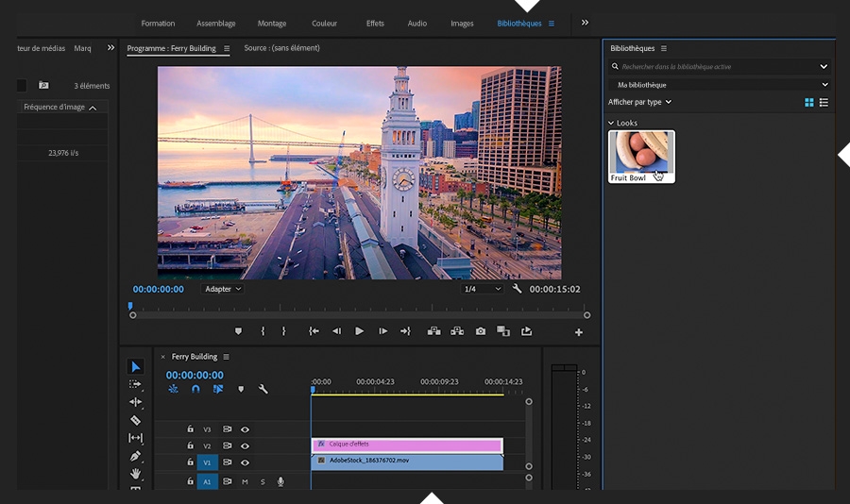
Task: Toggle the lock on track V3
Action: pyautogui.click(x=190, y=429)
